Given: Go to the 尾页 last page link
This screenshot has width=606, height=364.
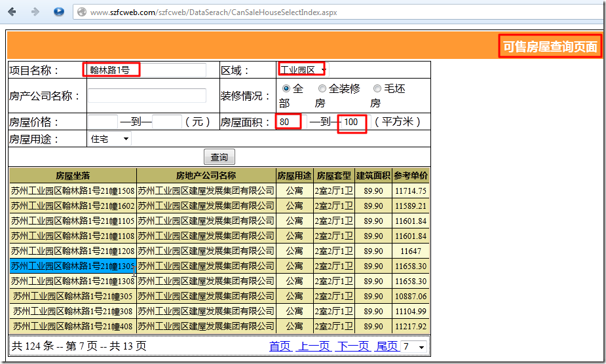Looking at the screenshot, I should coord(387,346).
